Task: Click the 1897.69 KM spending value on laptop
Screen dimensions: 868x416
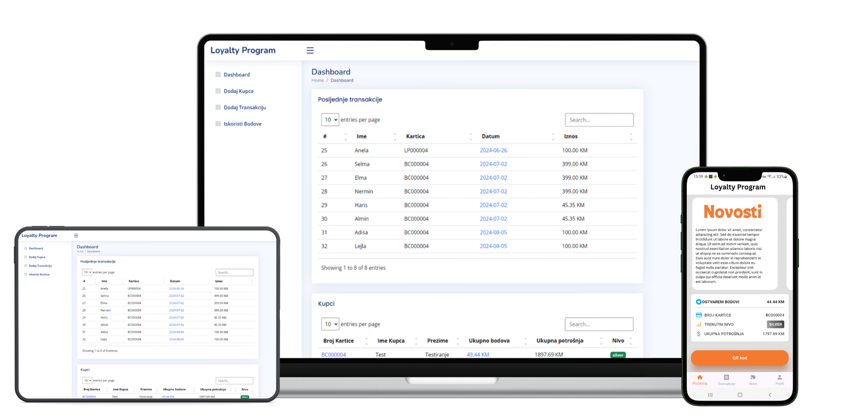Action: [549, 355]
